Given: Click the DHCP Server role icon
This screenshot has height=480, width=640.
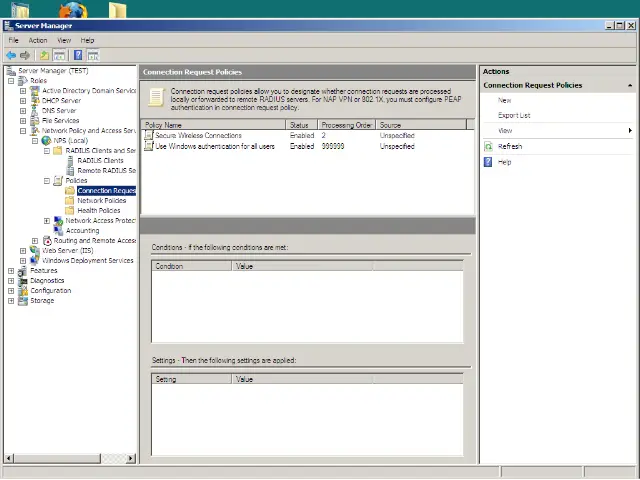Looking at the screenshot, I should tap(35, 100).
